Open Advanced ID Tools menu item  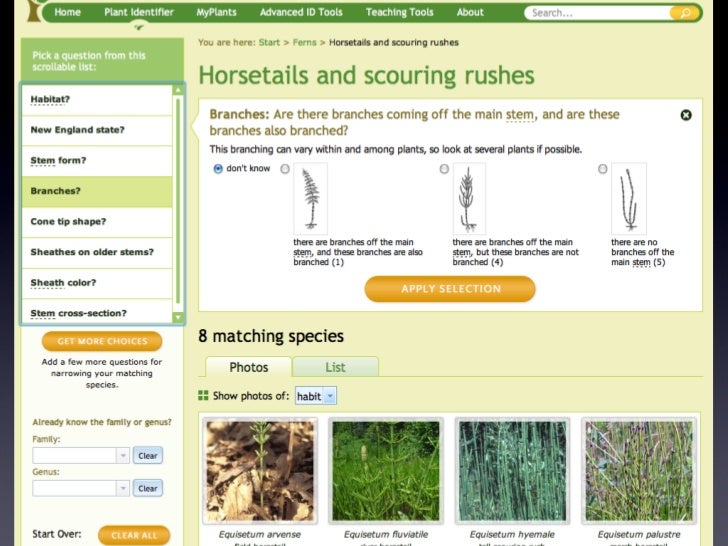pyautogui.click(x=301, y=12)
